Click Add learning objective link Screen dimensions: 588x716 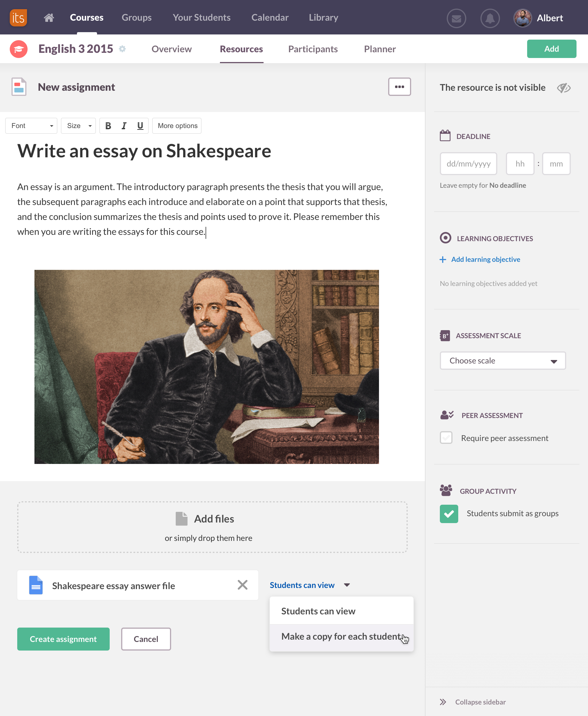(x=486, y=260)
